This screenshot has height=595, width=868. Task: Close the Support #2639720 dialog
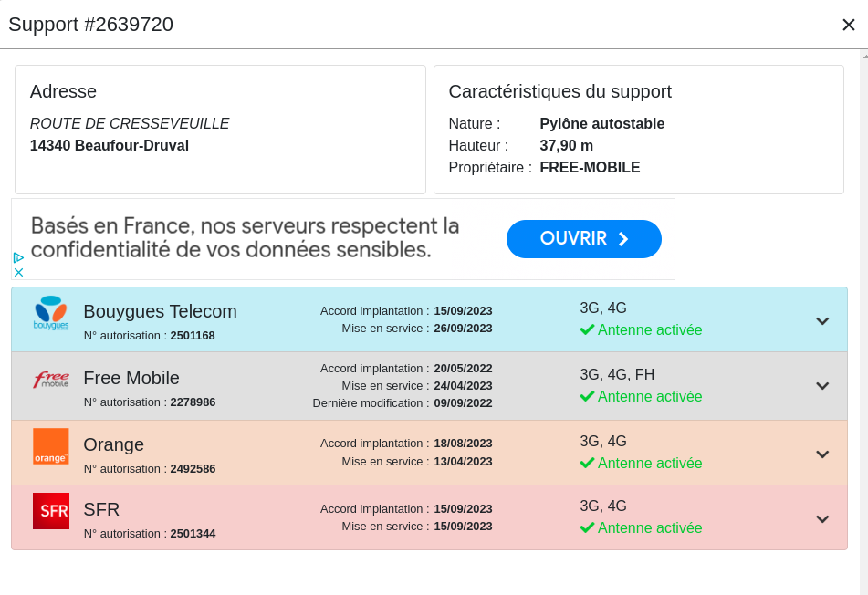848,25
